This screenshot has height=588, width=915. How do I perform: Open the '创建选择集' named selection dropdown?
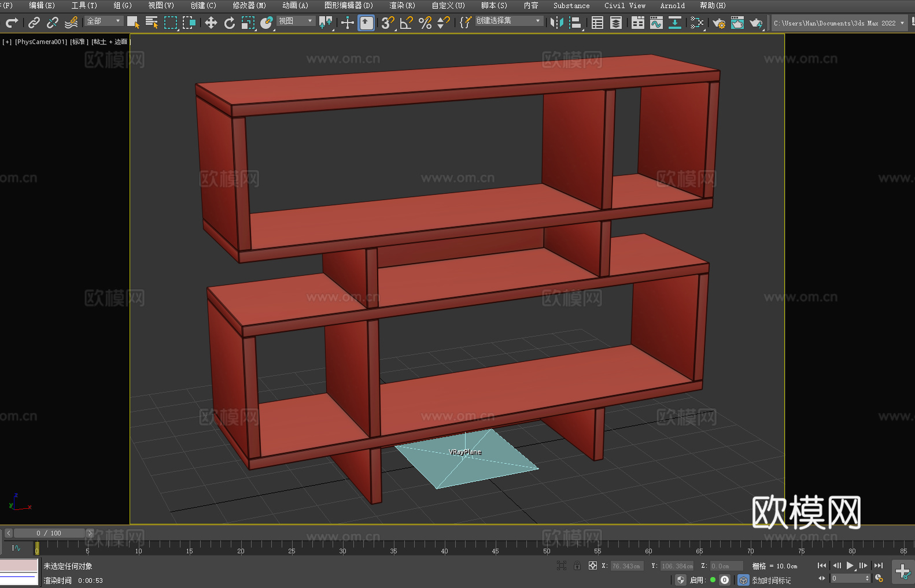(509, 21)
